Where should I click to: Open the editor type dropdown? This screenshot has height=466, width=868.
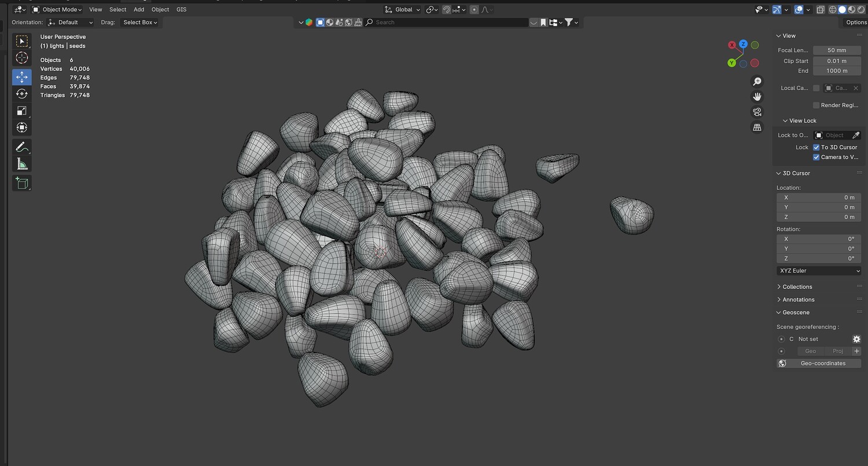coord(19,9)
